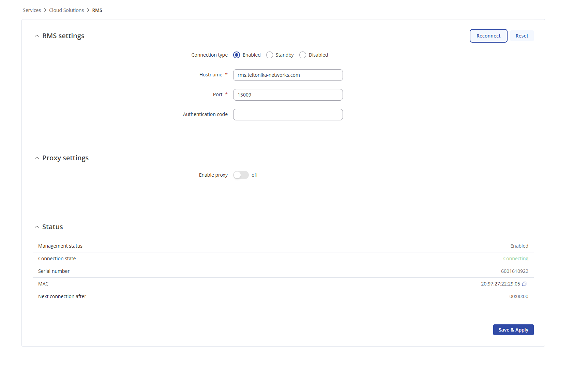Open Cloud Solutions breadcrumb link
This screenshot has width=588, height=367.
pos(66,10)
